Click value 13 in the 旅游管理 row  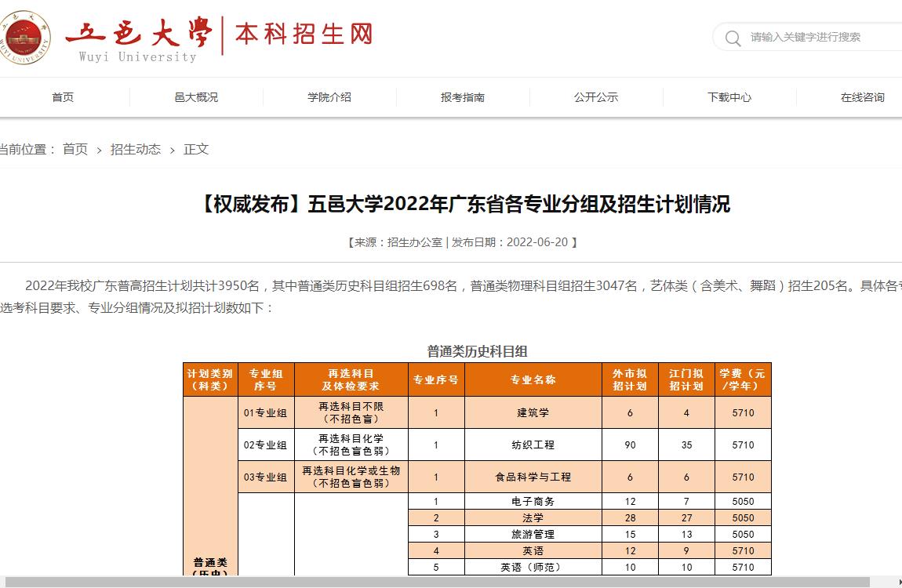click(x=686, y=535)
